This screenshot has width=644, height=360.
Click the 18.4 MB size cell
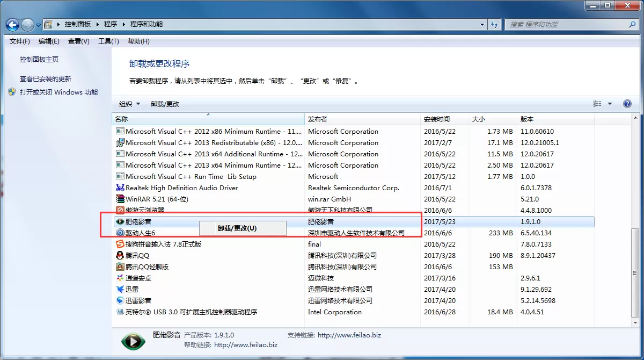500,312
